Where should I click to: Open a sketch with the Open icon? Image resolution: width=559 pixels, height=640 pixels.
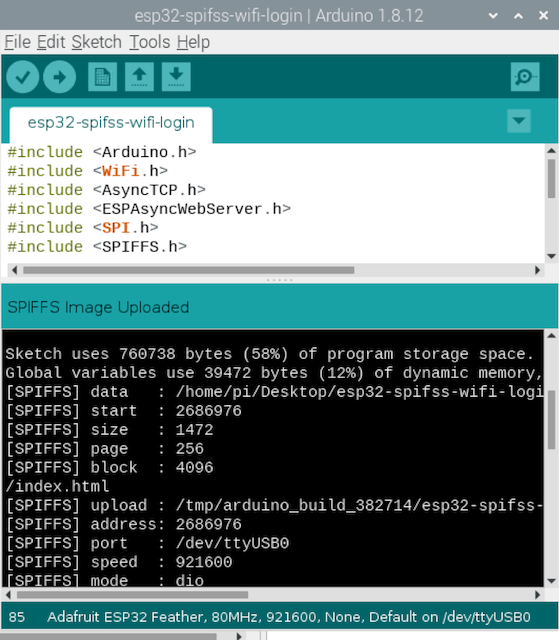coord(140,77)
